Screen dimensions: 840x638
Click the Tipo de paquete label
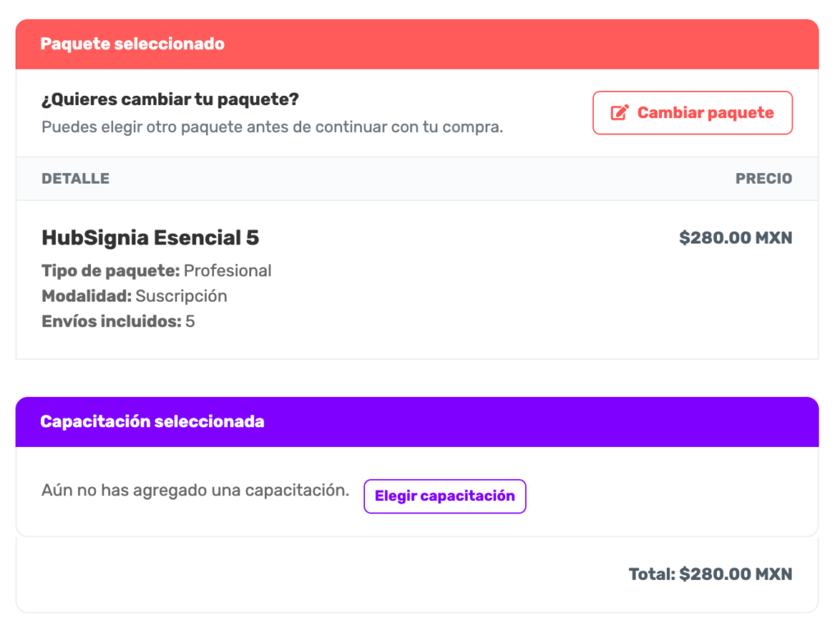pyautogui.click(x=111, y=271)
